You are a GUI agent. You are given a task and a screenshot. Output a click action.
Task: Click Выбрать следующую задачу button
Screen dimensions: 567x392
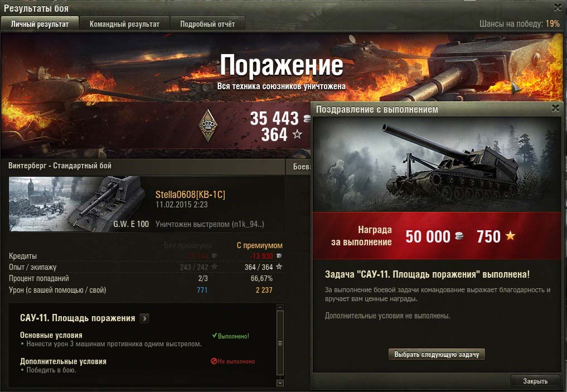coord(437,355)
